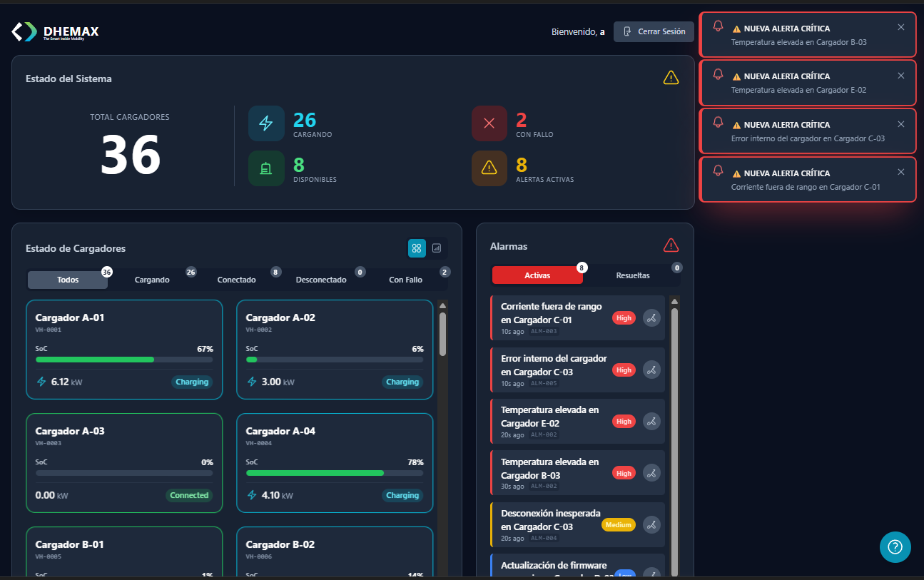Image resolution: width=924 pixels, height=580 pixels.
Task: Click the DHEMAX logo
Action: point(54,31)
